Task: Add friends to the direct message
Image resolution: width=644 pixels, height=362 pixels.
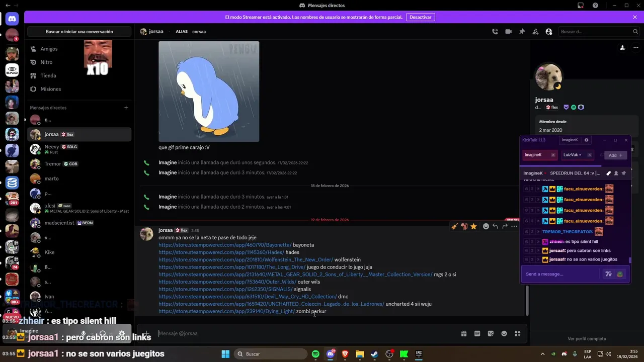Action: pyautogui.click(x=535, y=31)
